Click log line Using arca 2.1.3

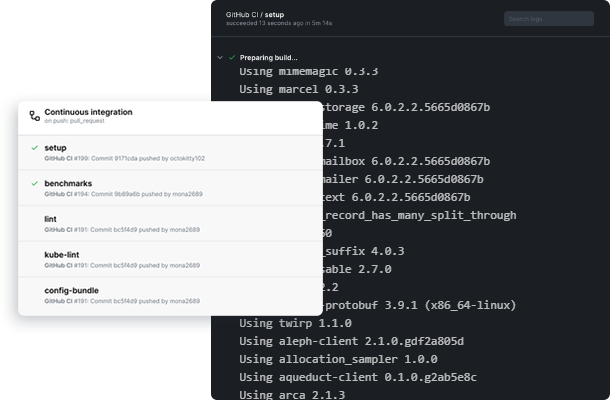[292, 394]
